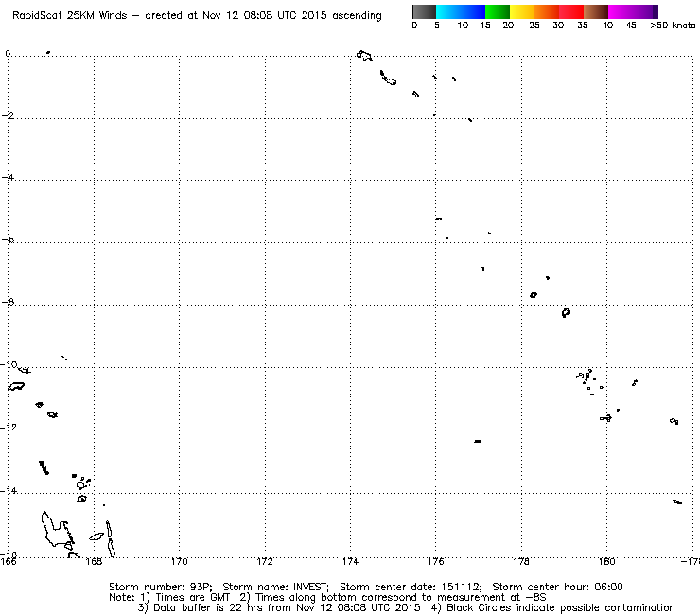Click the '-2' latitude axis label

(8, 115)
